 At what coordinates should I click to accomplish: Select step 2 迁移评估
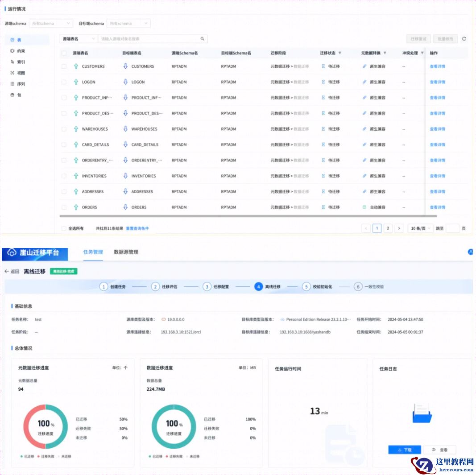(x=164, y=286)
